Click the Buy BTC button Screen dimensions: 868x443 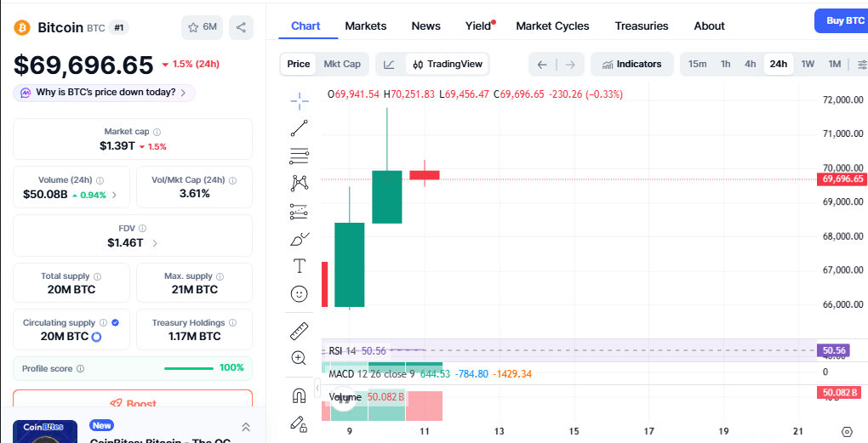click(843, 20)
